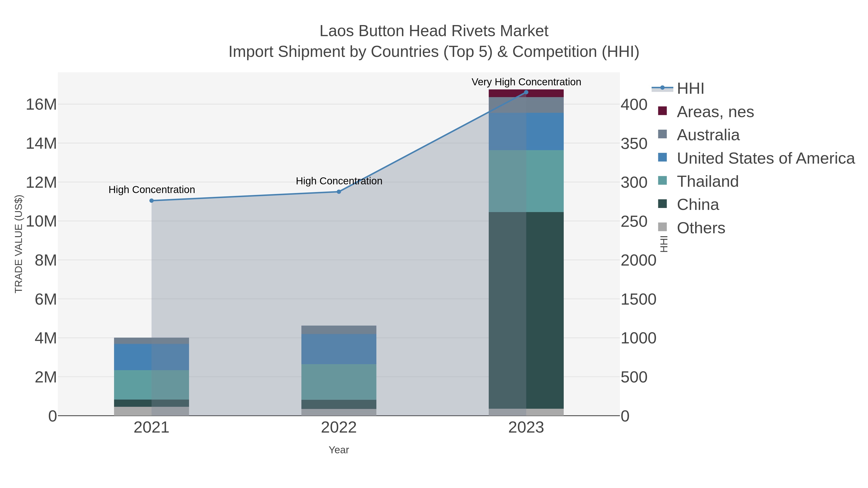
Task: Click the 2022 x-axis label
Action: coord(339,428)
